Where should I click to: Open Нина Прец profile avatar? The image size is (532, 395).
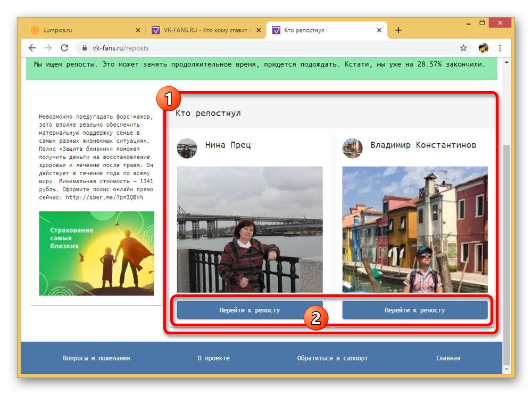coord(187,148)
